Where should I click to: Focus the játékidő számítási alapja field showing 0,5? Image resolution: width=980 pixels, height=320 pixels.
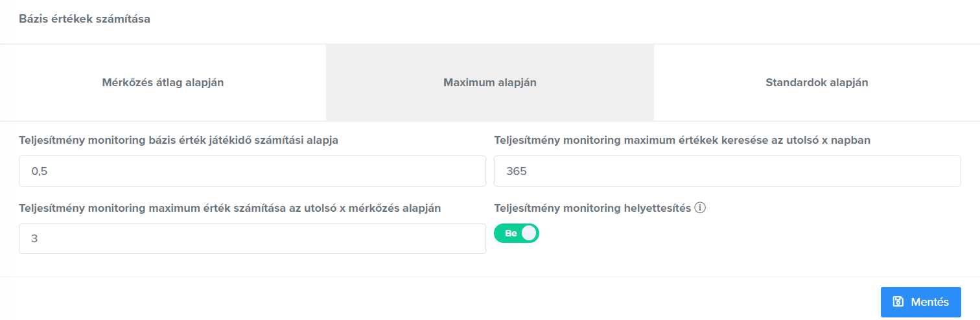coord(252,171)
